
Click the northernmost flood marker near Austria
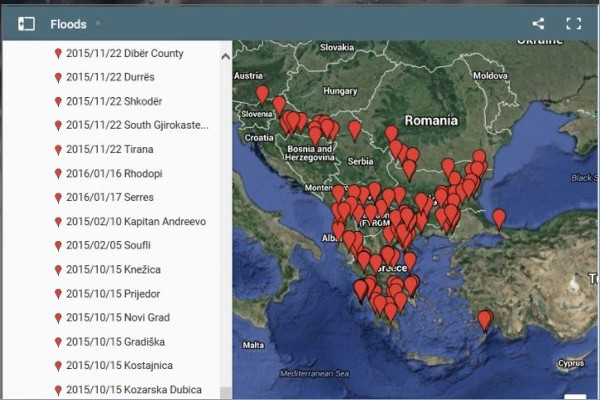coord(262,94)
